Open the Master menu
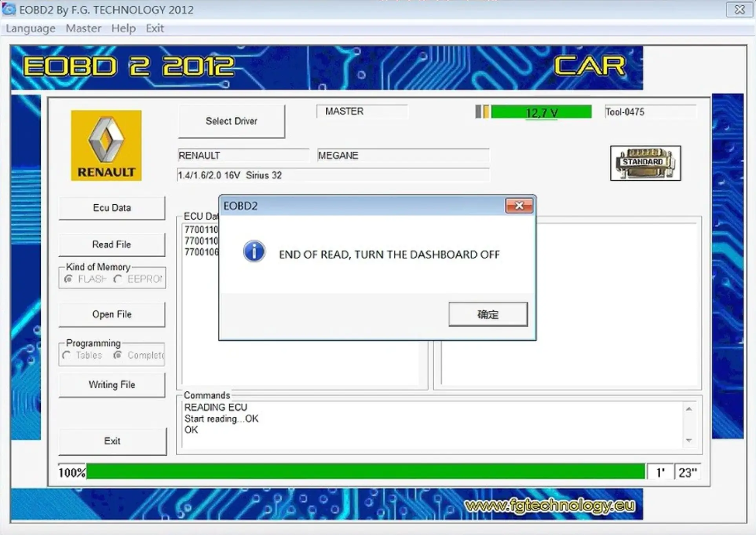756x535 pixels. tap(83, 28)
